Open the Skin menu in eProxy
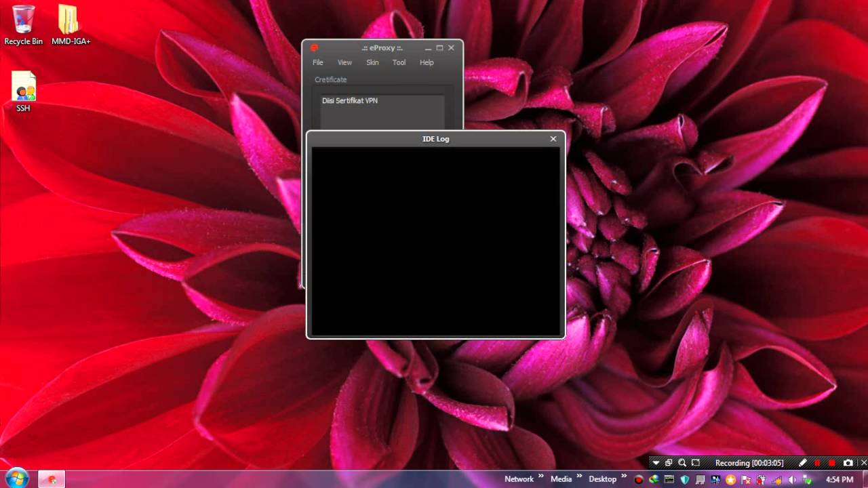Viewport: 868px width, 488px height. (x=372, y=62)
